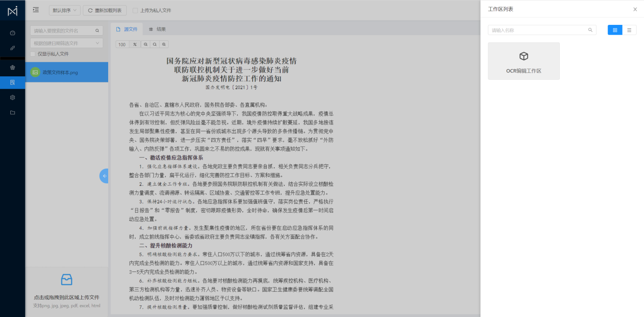Click heading 二、提升核酸检测能力

pos(166,246)
